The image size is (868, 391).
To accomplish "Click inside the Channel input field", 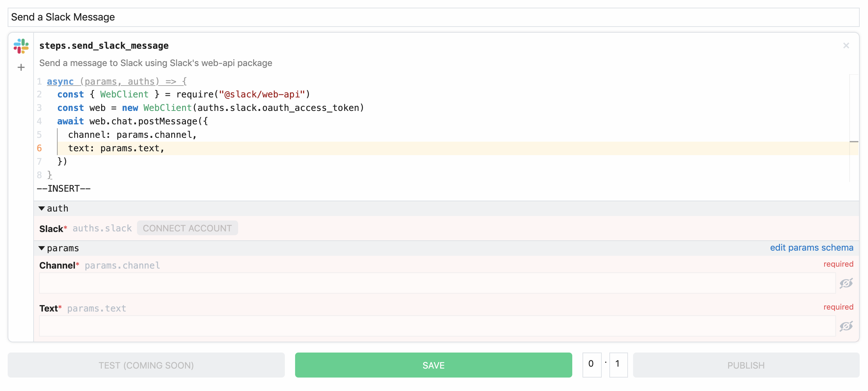I will (x=404, y=283).
